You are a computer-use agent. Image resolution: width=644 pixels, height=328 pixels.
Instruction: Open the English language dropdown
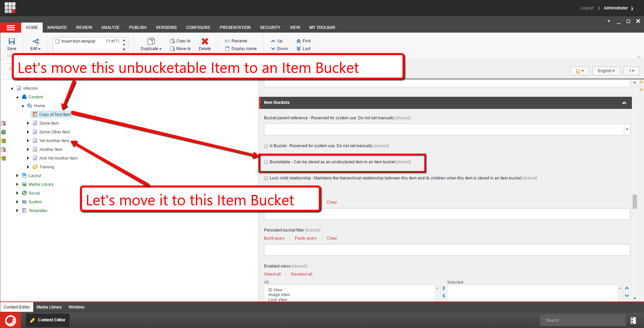point(606,71)
